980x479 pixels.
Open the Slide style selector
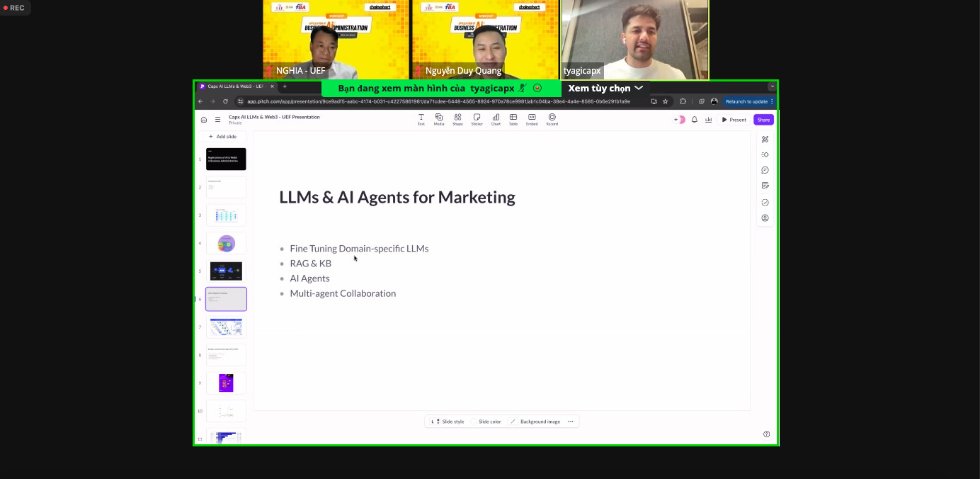pyautogui.click(x=448, y=422)
